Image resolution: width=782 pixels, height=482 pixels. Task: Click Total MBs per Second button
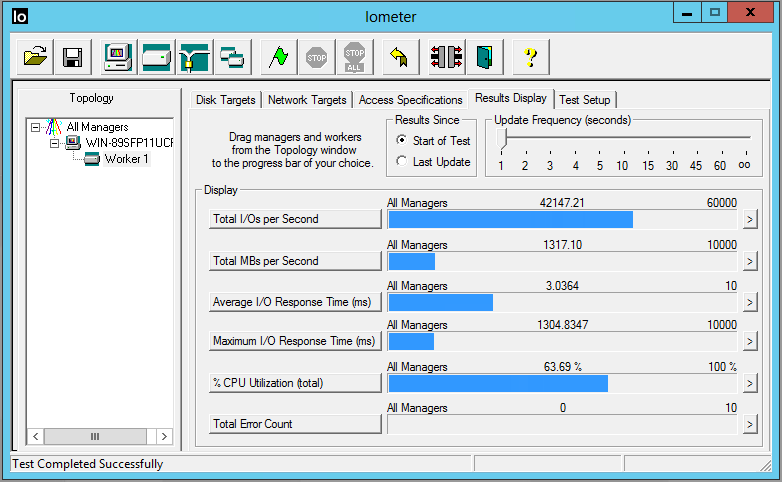(295, 261)
